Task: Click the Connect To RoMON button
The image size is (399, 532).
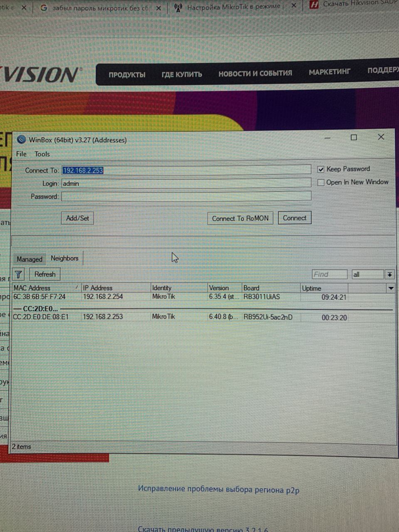Action: point(240,218)
